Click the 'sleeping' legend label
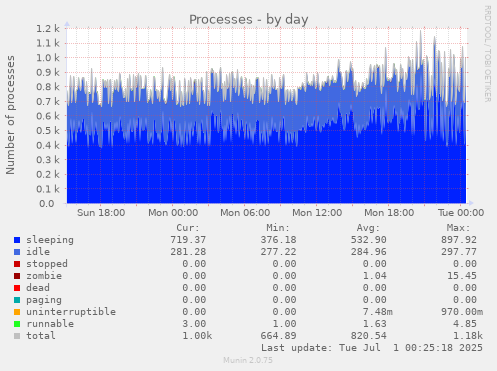This screenshot has height=371, width=497. coord(50,240)
